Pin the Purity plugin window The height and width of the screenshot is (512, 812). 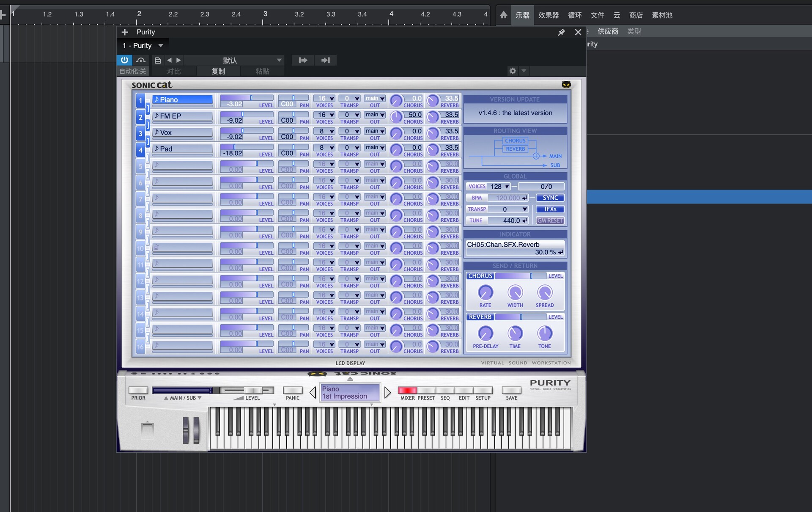(561, 32)
